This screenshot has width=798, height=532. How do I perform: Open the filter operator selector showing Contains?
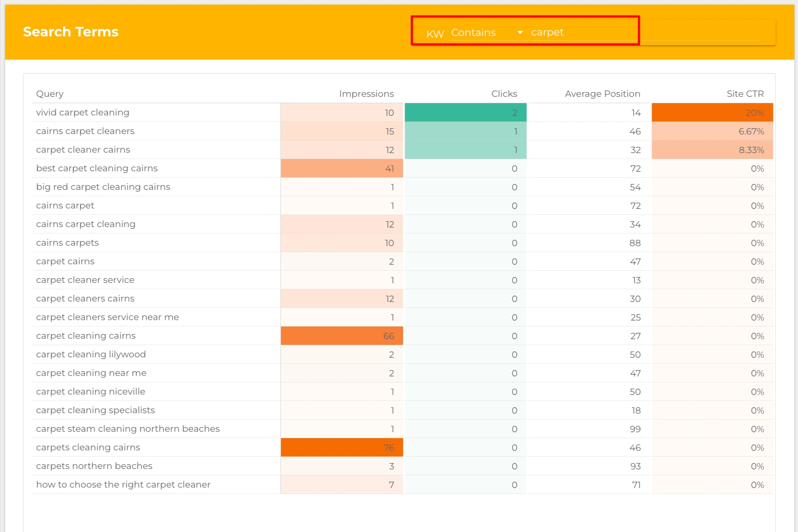(486, 33)
